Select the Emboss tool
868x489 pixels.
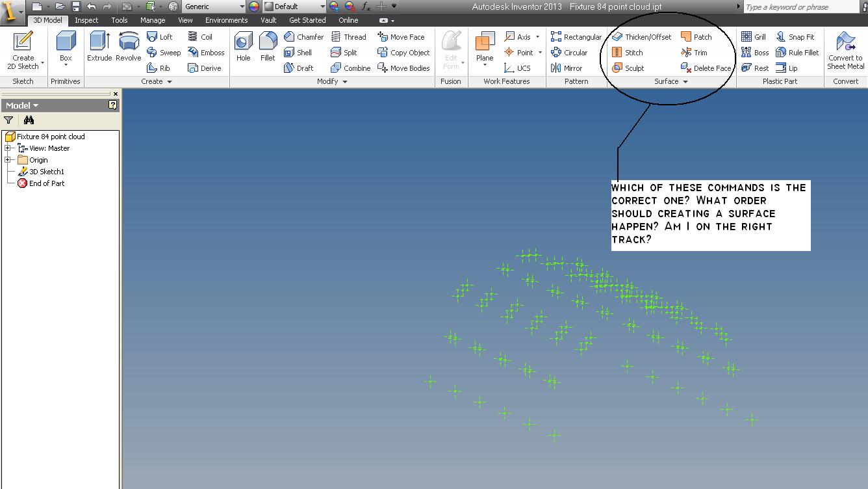click(x=206, y=53)
